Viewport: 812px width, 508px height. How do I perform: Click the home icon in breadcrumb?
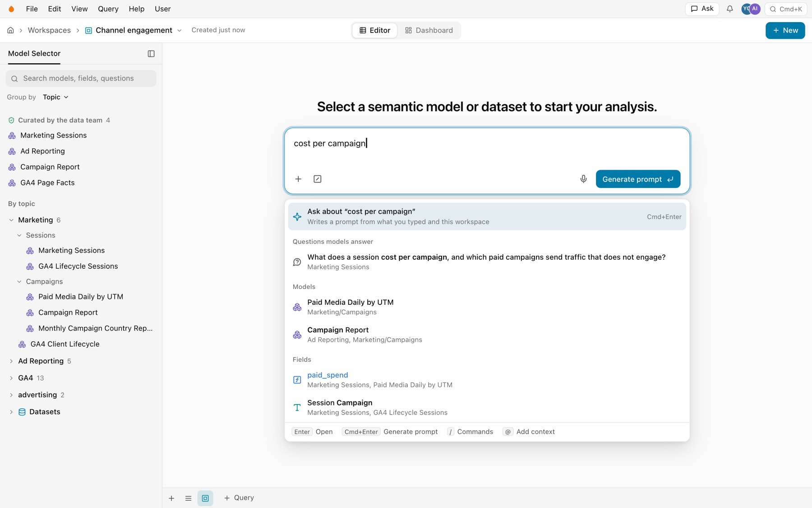pos(10,30)
